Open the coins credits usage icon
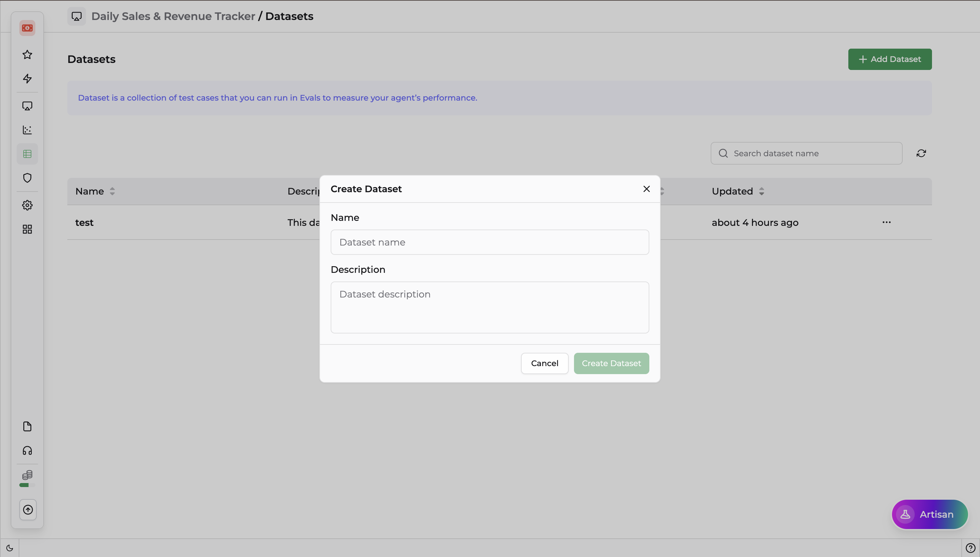Viewport: 980px width, 557px height. [27, 475]
